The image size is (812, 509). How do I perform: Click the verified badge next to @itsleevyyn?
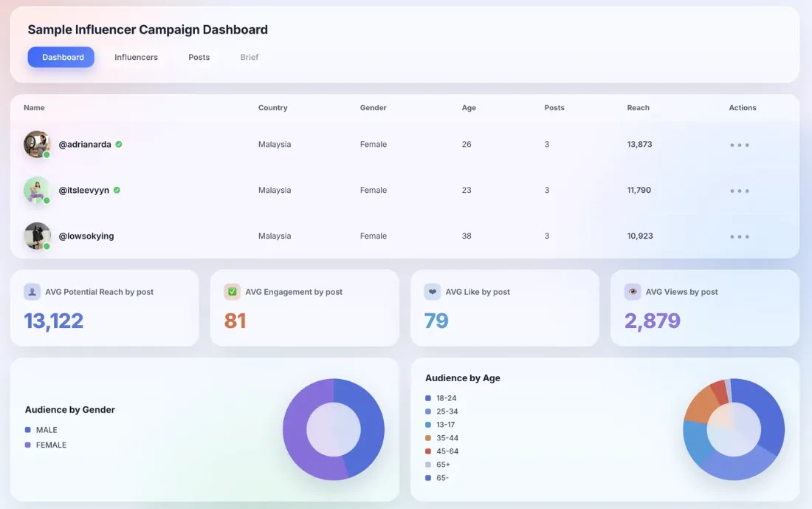coord(117,190)
